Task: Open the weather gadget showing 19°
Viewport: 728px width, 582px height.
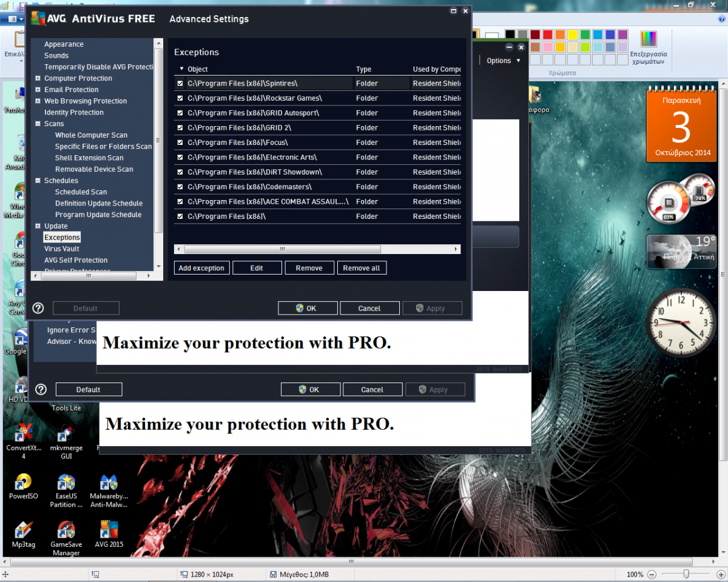Action: [681, 252]
